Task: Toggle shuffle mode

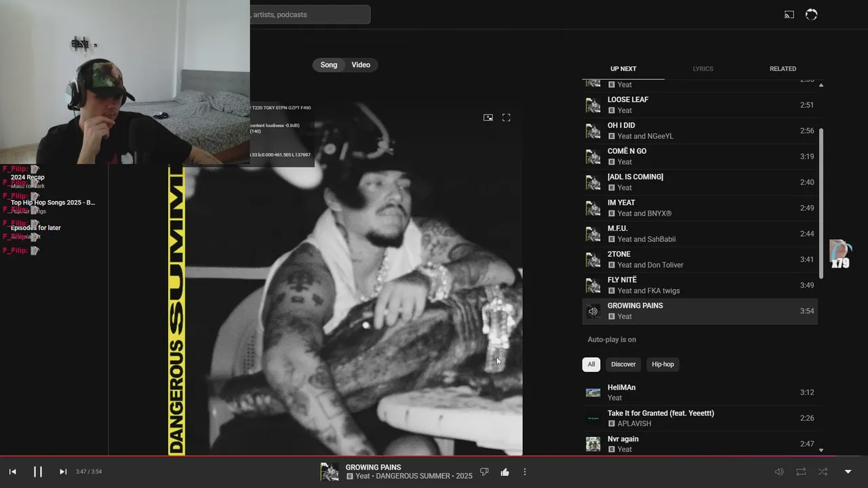Action: click(x=823, y=472)
